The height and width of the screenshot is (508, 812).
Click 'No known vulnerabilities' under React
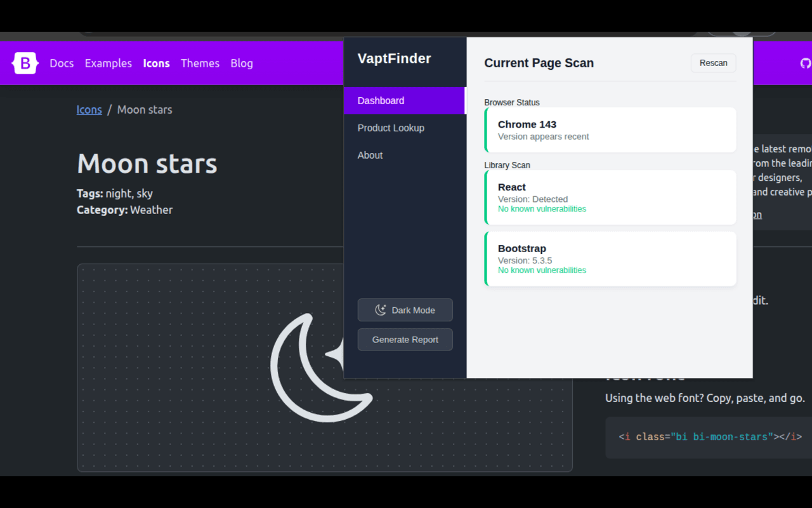[x=542, y=209]
